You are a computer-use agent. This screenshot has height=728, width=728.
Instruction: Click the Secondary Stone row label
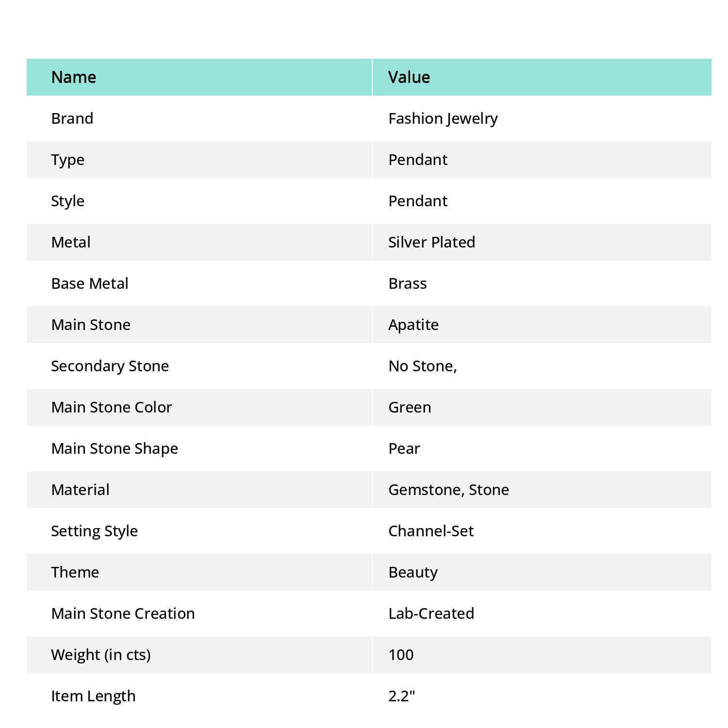point(110,366)
